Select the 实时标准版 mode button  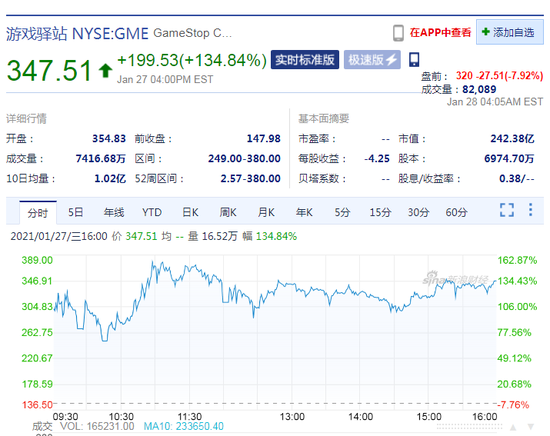click(x=305, y=60)
